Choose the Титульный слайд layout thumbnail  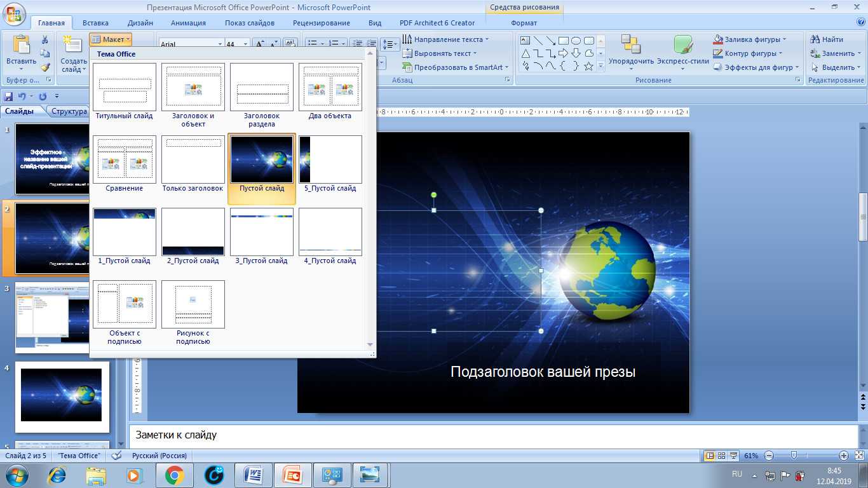click(x=125, y=88)
